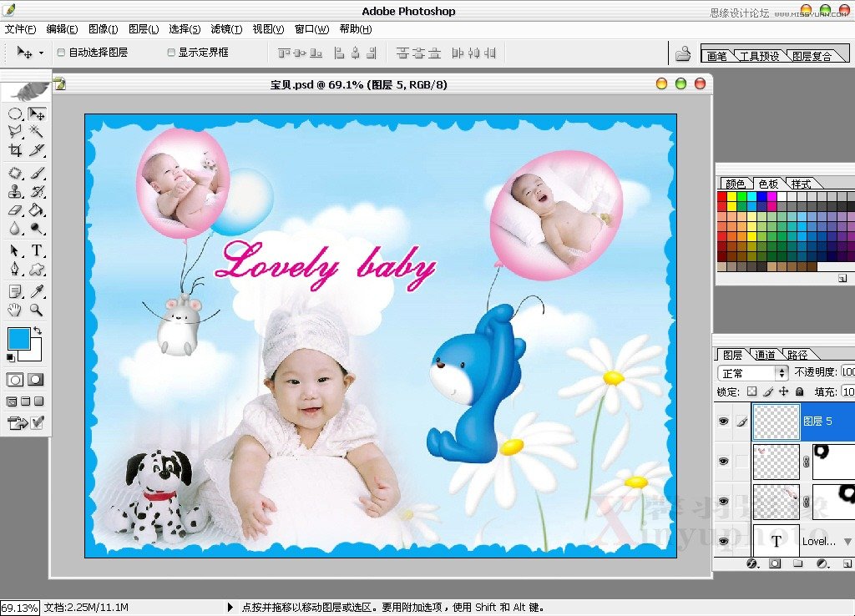Select the Blur (water drop) tool
Image resolution: width=855 pixels, height=616 pixels.
coord(15,229)
